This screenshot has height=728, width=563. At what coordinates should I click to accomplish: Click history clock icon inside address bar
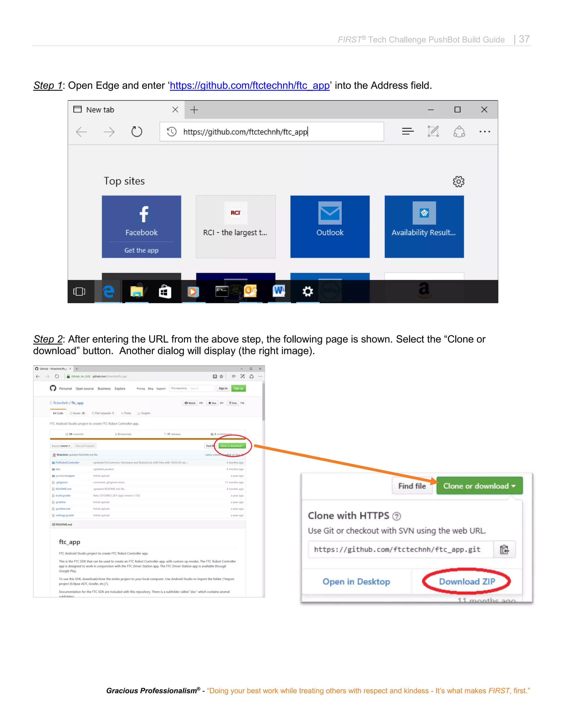coord(172,132)
